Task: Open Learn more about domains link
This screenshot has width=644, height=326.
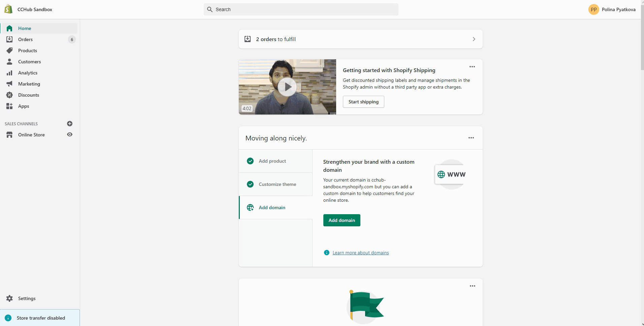Action: [x=360, y=253]
